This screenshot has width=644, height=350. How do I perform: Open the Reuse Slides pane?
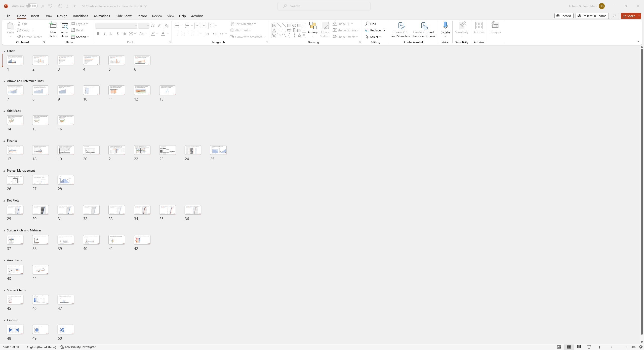64,30
